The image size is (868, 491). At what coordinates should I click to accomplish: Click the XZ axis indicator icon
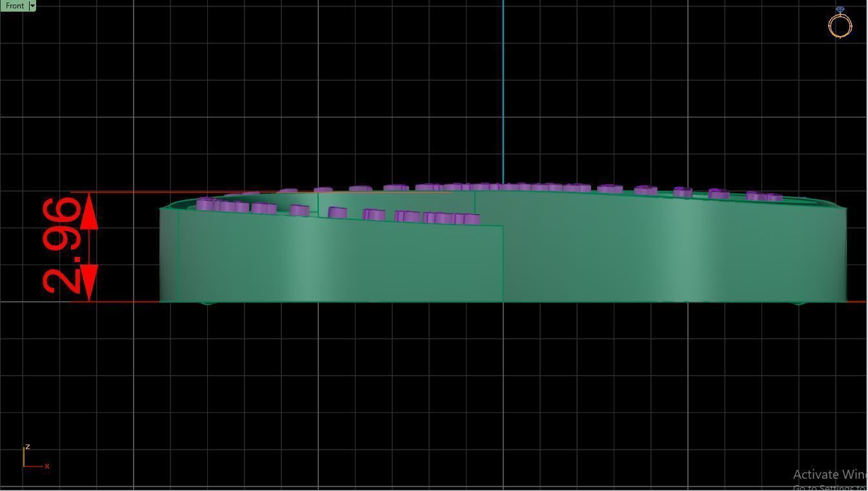(x=35, y=457)
